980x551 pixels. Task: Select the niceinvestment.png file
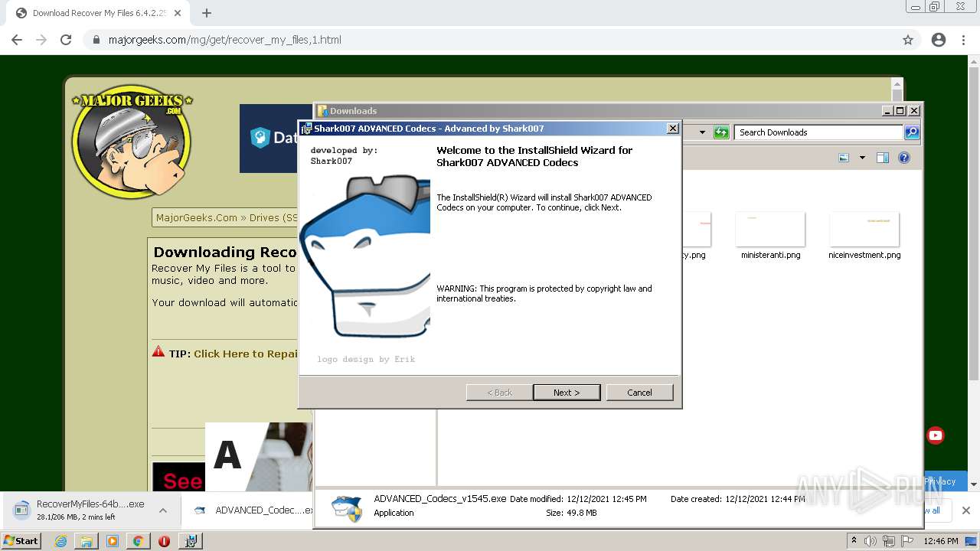click(x=864, y=236)
